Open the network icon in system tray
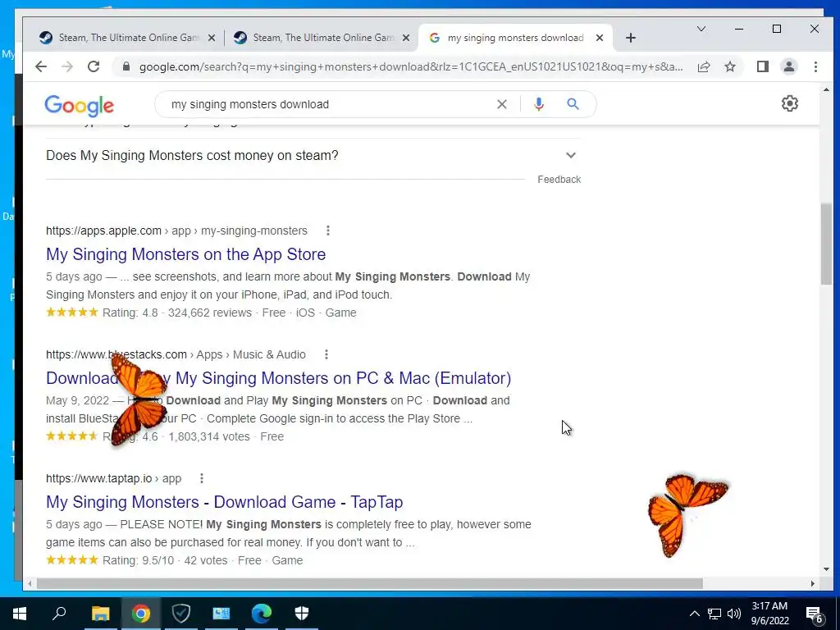The image size is (840, 630). click(x=714, y=614)
